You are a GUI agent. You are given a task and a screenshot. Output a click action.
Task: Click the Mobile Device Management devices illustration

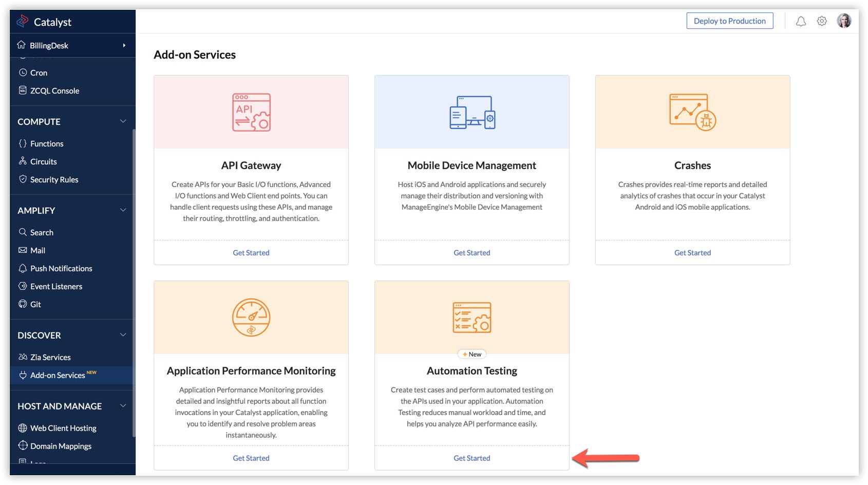pyautogui.click(x=472, y=112)
